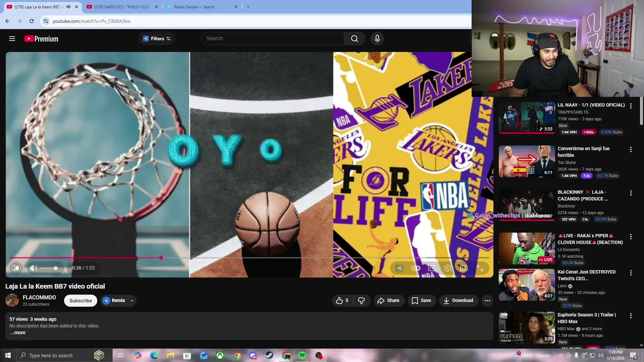Focus the YouTube Search field
The height and width of the screenshot is (362, 644).
tap(272, 39)
